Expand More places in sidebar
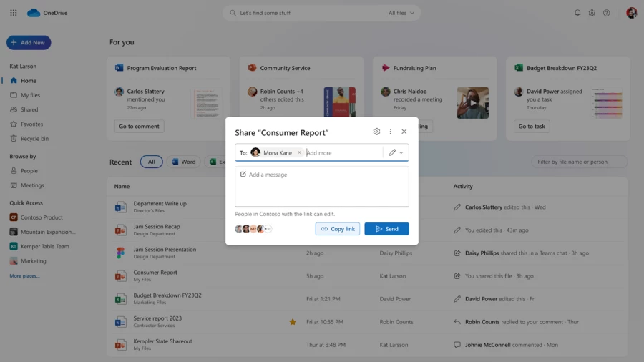 tap(24, 275)
